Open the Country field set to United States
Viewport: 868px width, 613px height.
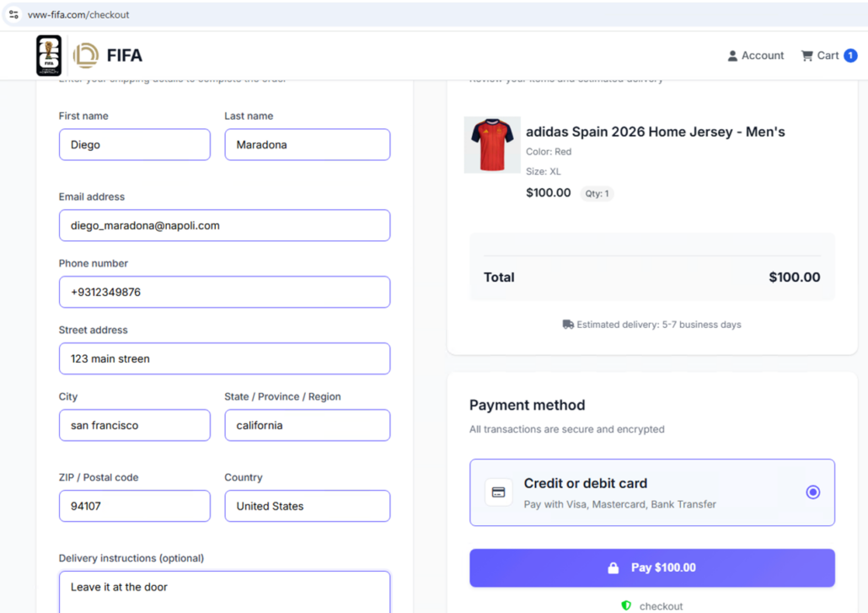click(x=307, y=506)
